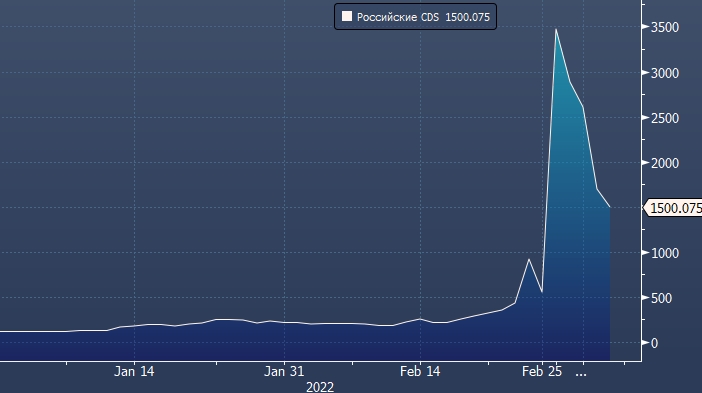Click the 3500 y-axis label
This screenshot has height=393, width=702.
[x=664, y=27]
